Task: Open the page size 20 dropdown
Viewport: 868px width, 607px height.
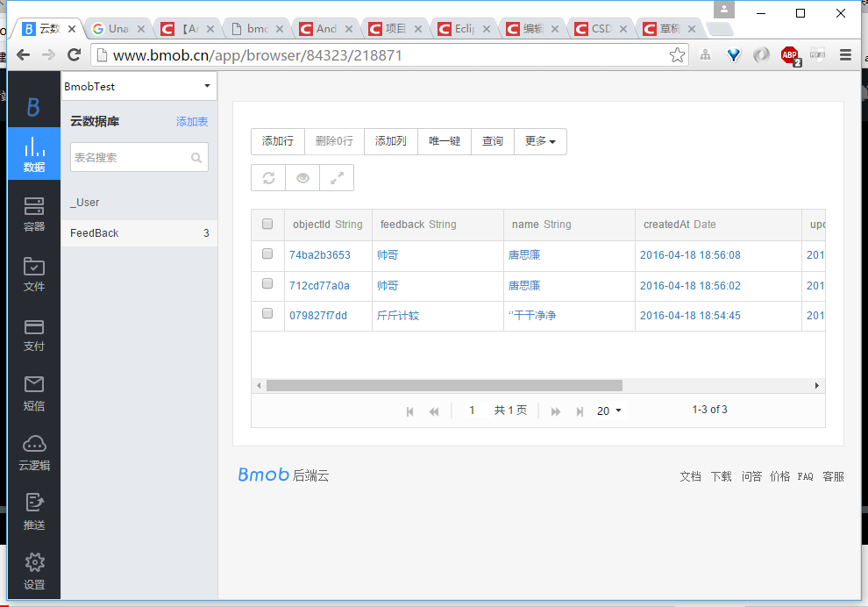Action: point(609,411)
